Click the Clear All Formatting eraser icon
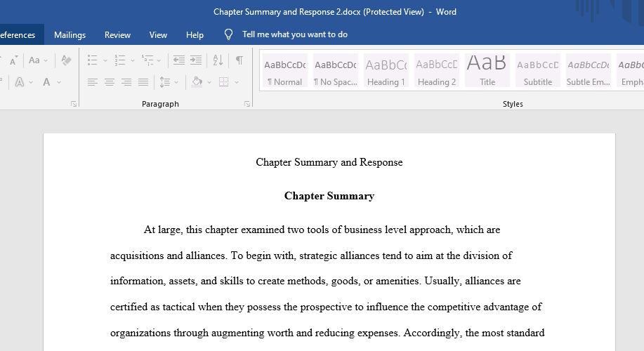Image resolution: width=644 pixels, height=351 pixels. tap(66, 60)
